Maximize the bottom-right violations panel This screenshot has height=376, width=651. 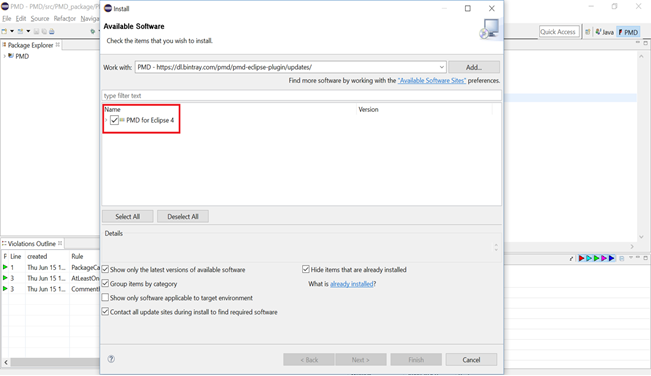click(x=646, y=258)
